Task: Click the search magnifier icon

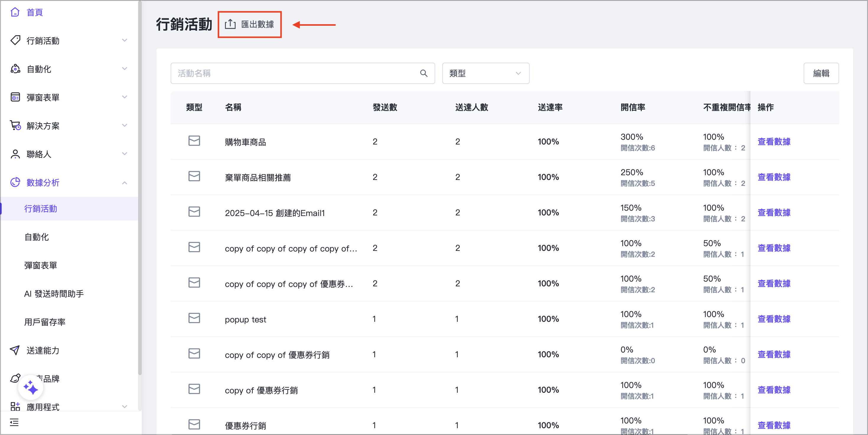Action: click(424, 73)
